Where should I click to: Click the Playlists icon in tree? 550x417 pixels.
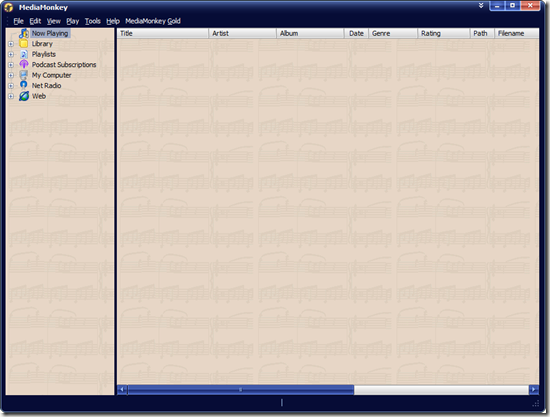click(x=24, y=54)
